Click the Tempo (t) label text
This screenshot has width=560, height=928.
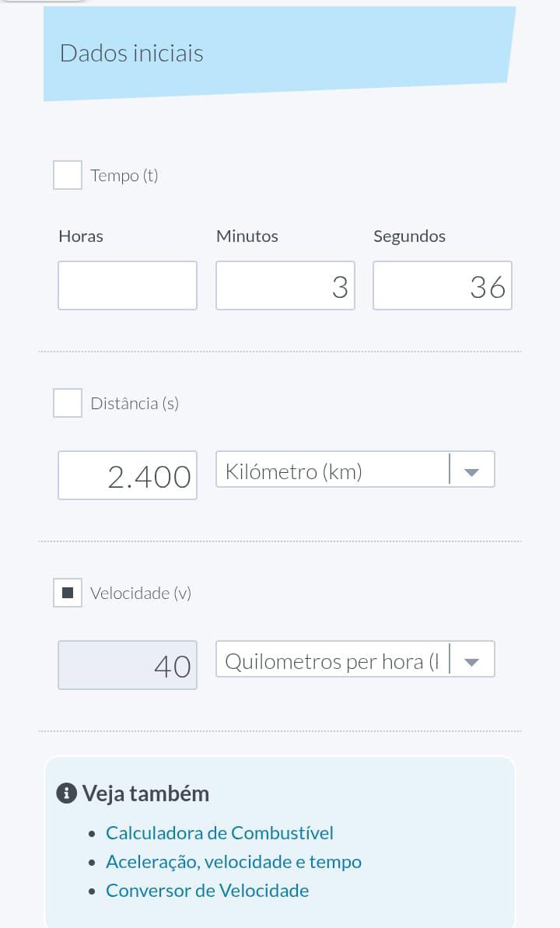pyautogui.click(x=124, y=175)
